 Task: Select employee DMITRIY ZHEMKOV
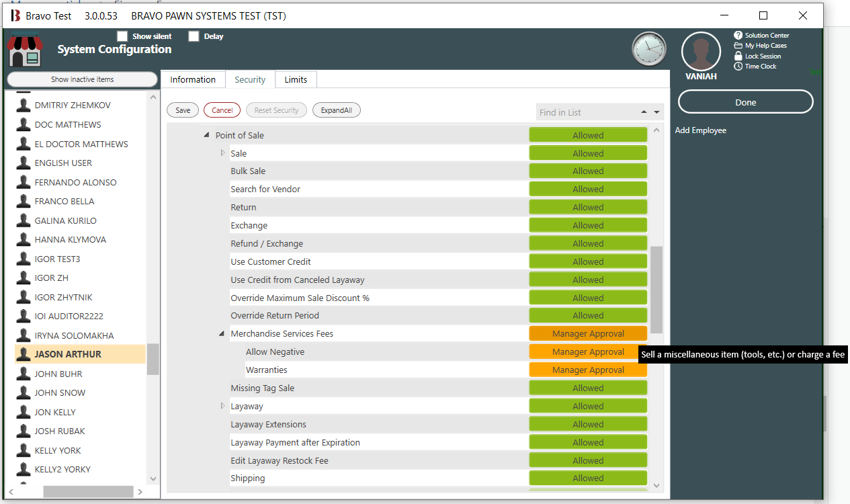pos(73,106)
